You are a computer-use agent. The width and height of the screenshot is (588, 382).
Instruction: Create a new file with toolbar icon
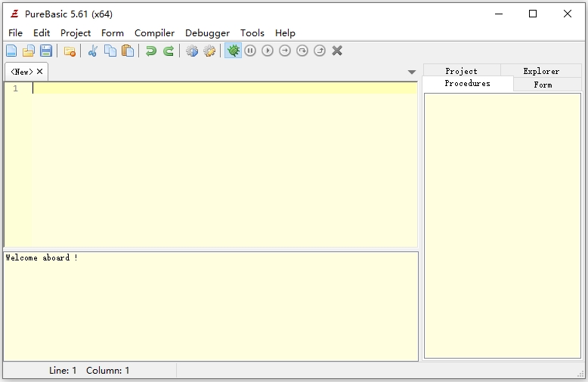click(11, 51)
